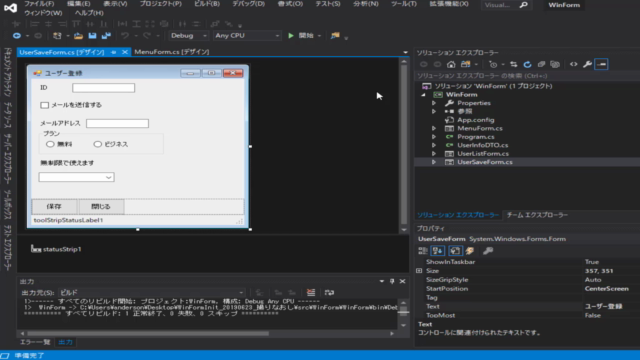Click the sync with active document icon
Viewport: 640px width, 360px height.
click(514, 64)
